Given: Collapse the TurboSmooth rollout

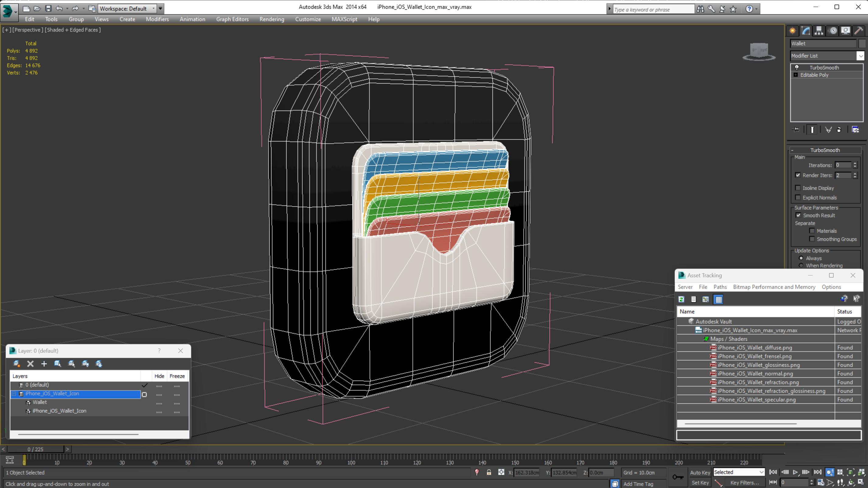Looking at the screenshot, I should coord(792,150).
